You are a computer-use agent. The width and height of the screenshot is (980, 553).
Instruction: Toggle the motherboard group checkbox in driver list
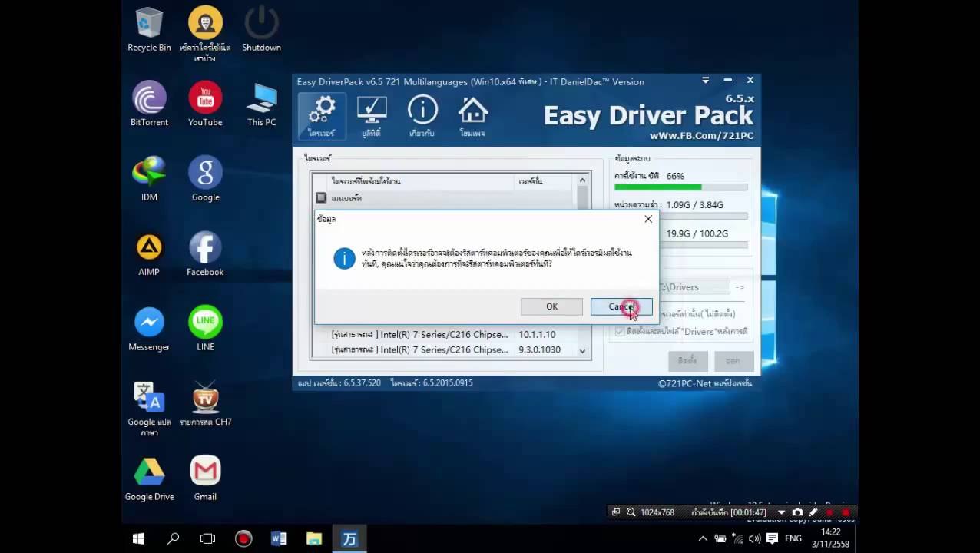321,198
